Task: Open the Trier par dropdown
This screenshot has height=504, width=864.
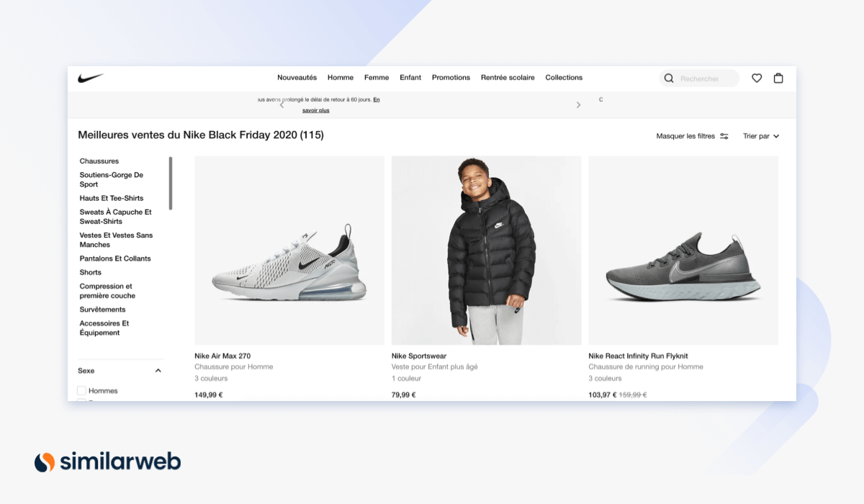Action: pos(761,136)
